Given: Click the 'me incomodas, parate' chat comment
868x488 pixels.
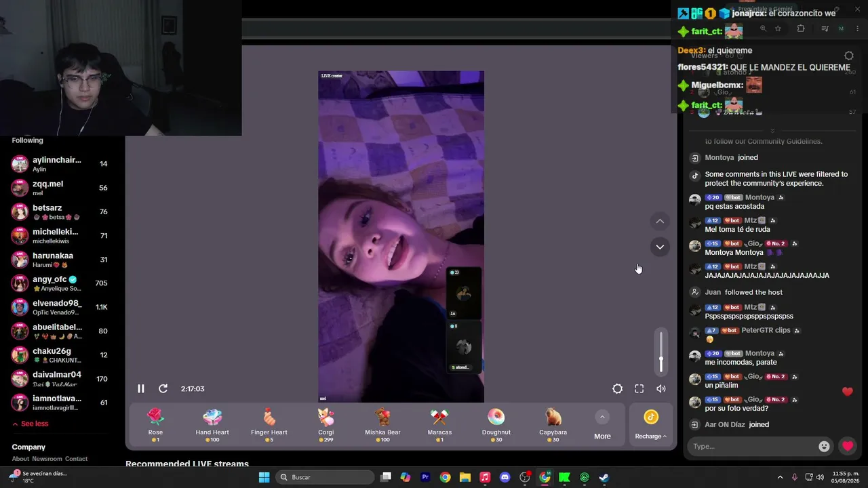Looking at the screenshot, I should coord(741,363).
